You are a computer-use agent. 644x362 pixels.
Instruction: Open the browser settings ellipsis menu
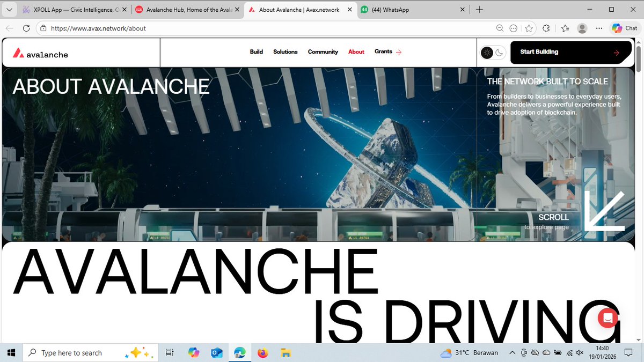599,28
